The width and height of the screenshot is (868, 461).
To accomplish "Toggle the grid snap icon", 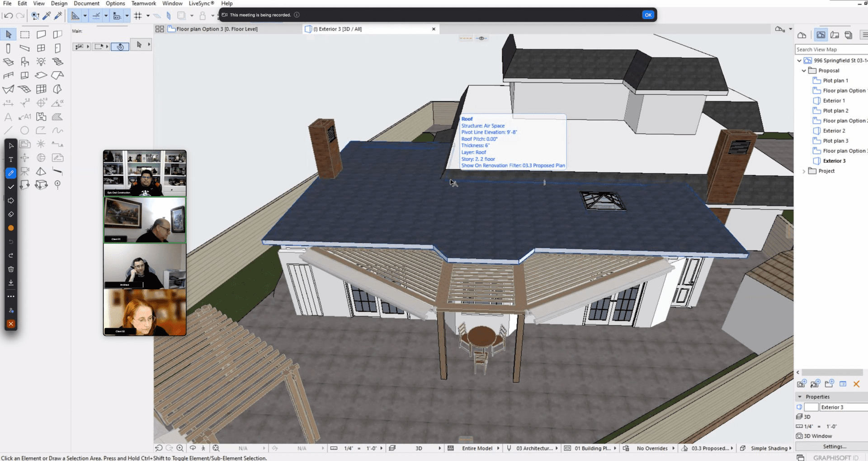I will 138,16.
